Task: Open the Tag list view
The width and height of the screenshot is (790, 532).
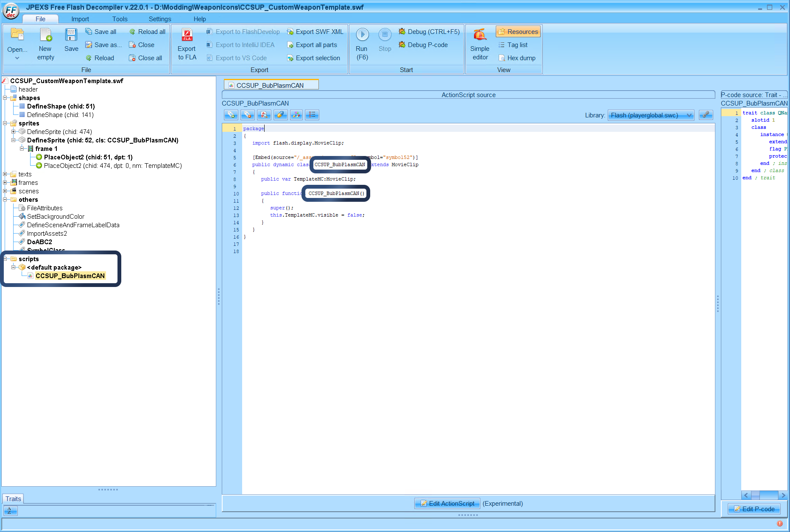Action: (514, 45)
